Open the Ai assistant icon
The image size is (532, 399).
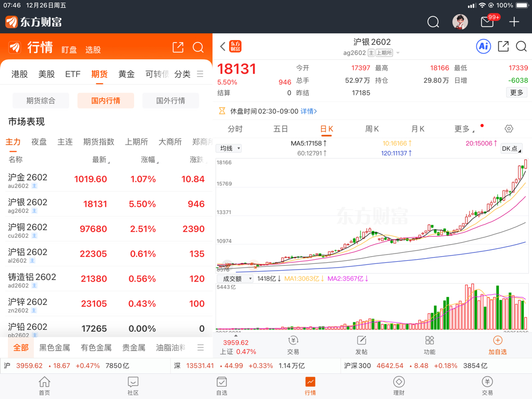[x=484, y=46]
